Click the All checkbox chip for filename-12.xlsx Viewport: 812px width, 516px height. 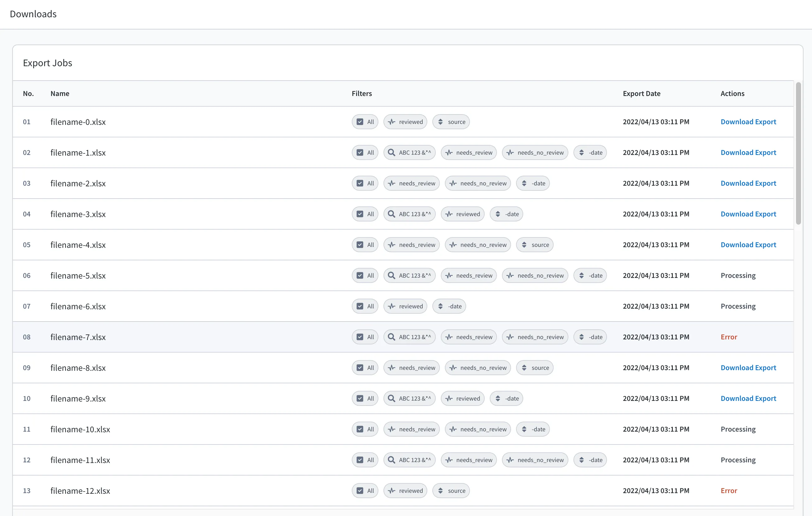coord(365,490)
